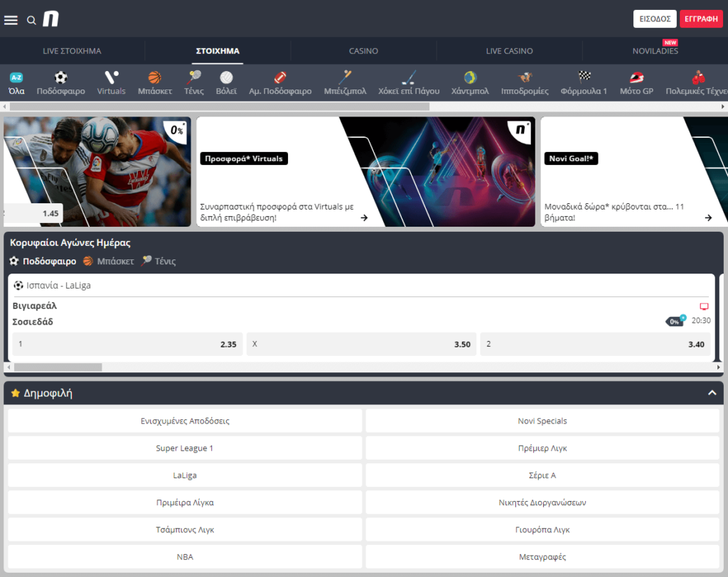Switch to LIVE ΣΤΟΙΧΗΜΑ tab
728x577 pixels.
point(72,51)
